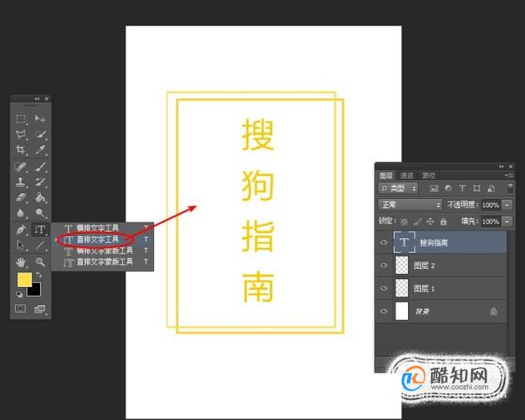This screenshot has height=420, width=525.
Task: Select the Hand tool
Action: [x=21, y=262]
